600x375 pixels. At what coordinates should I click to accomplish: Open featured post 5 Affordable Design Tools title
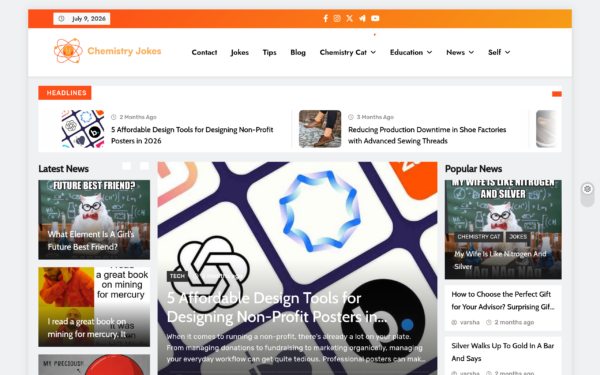[x=277, y=307]
